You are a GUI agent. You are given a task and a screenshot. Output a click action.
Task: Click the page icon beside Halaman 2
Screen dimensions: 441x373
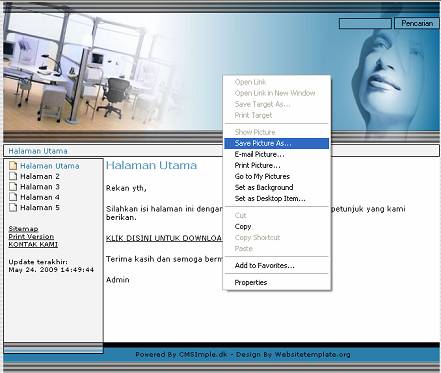(13, 176)
